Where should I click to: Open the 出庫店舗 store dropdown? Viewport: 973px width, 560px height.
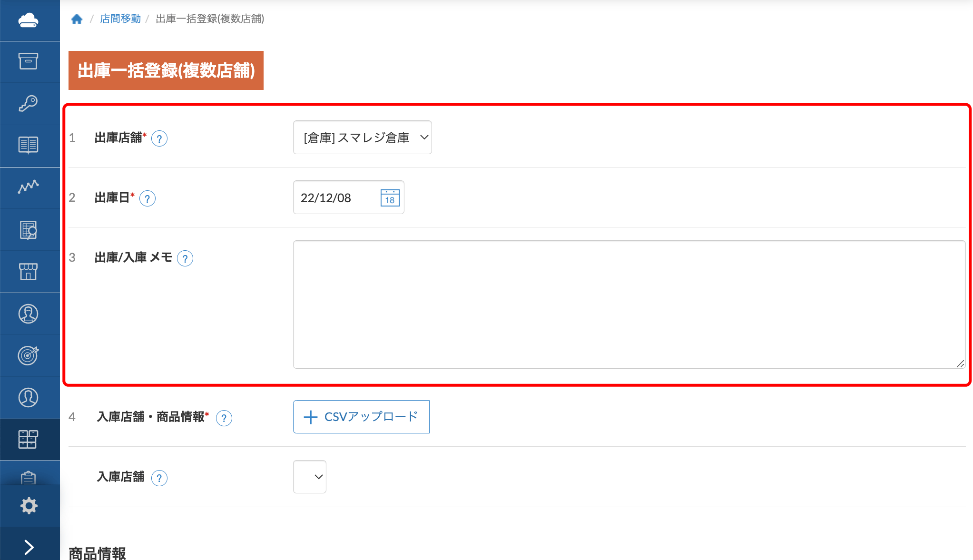(362, 138)
